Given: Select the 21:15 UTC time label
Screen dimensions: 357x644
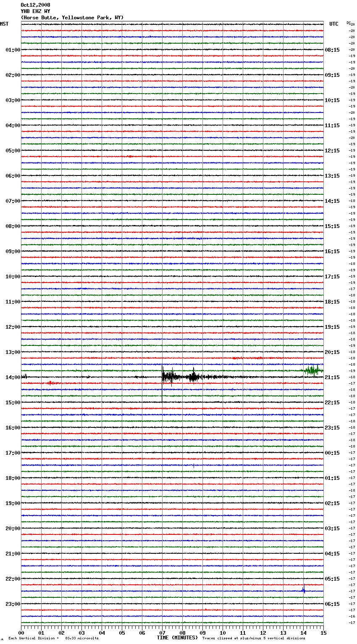Looking at the screenshot, I should [x=332, y=377].
